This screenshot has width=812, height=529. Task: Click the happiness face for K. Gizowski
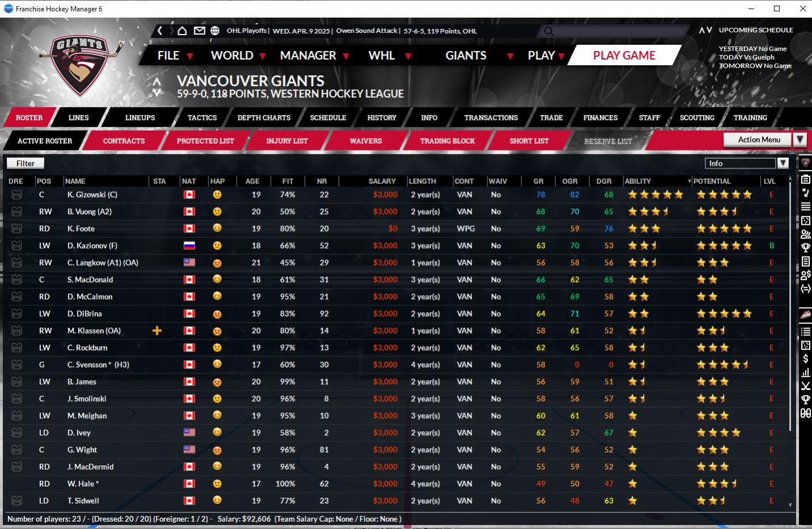pos(217,195)
